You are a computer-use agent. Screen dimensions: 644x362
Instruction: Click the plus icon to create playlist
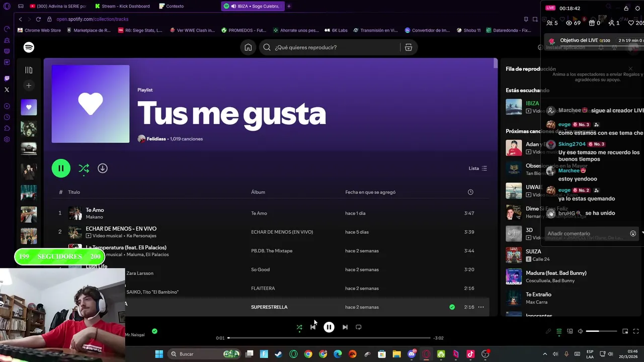29,85
